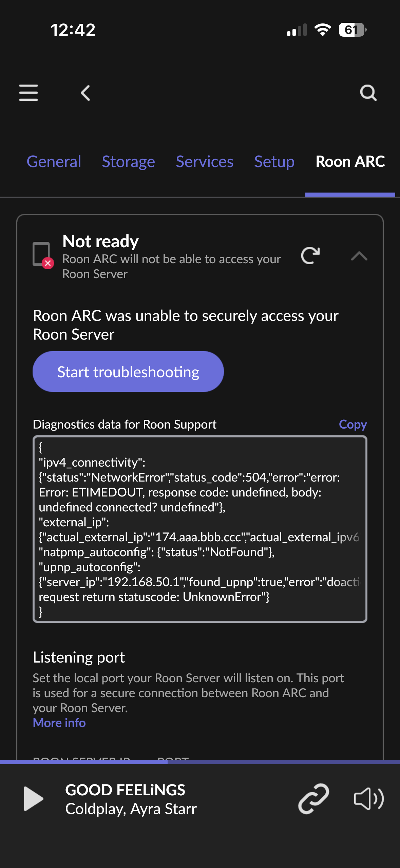Play the GOOD FEELiNGS track
This screenshot has height=868, width=400.
(x=34, y=798)
